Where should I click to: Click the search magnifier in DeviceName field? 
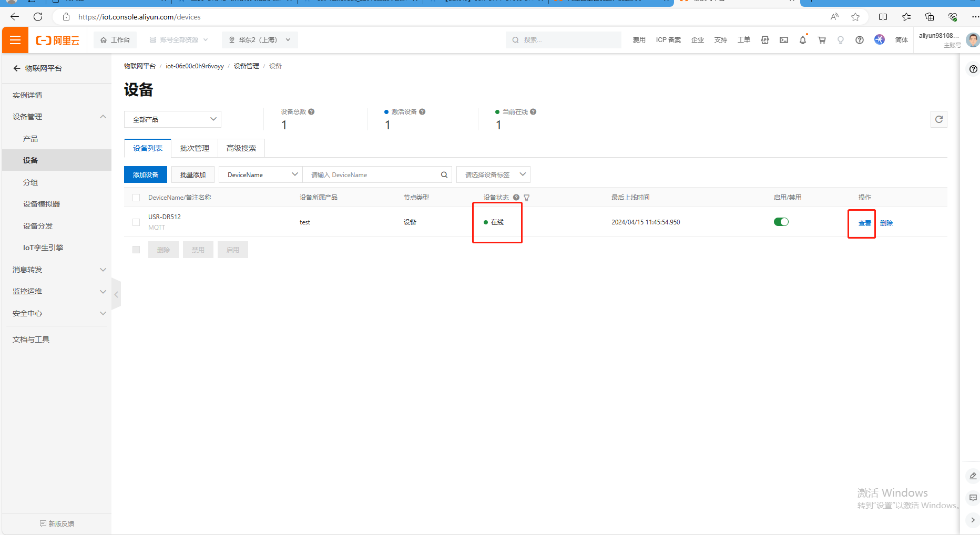pos(444,174)
